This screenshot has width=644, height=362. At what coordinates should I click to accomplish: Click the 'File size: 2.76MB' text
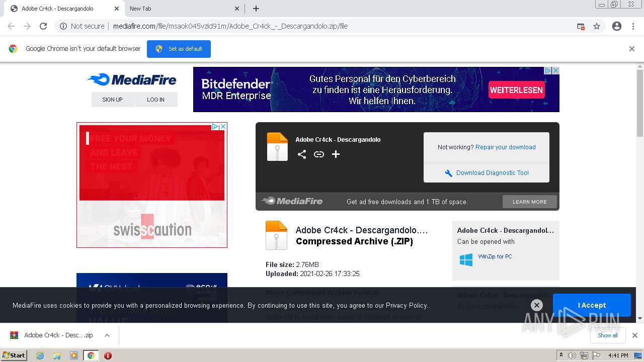pyautogui.click(x=292, y=264)
